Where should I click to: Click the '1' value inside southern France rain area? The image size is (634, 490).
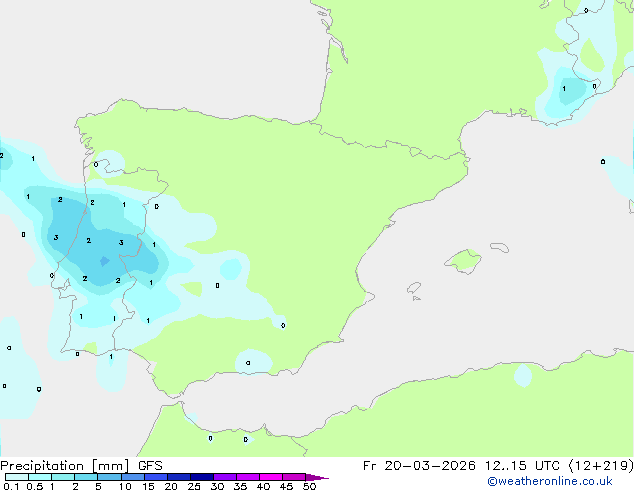(564, 89)
